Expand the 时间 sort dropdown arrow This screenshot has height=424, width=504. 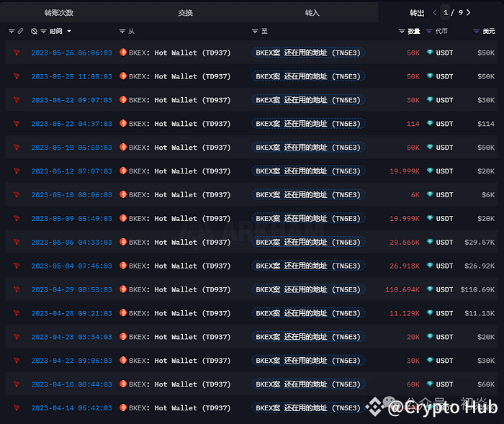click(x=69, y=31)
